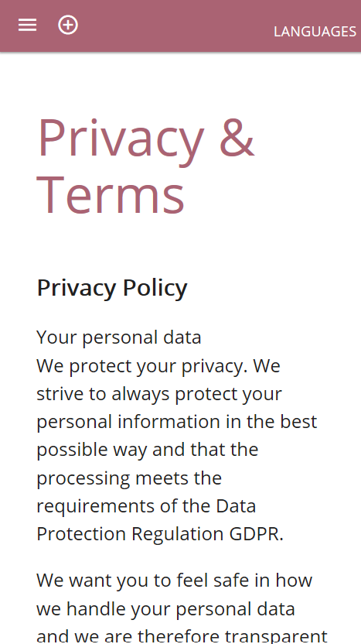This screenshot has height=644, width=361.
Task: Click the Your personal data line
Action: (x=119, y=337)
